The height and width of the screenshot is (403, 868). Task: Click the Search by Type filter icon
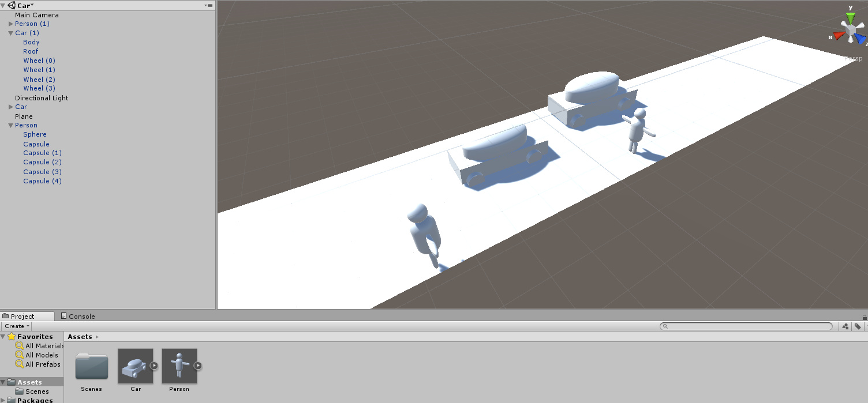point(845,326)
